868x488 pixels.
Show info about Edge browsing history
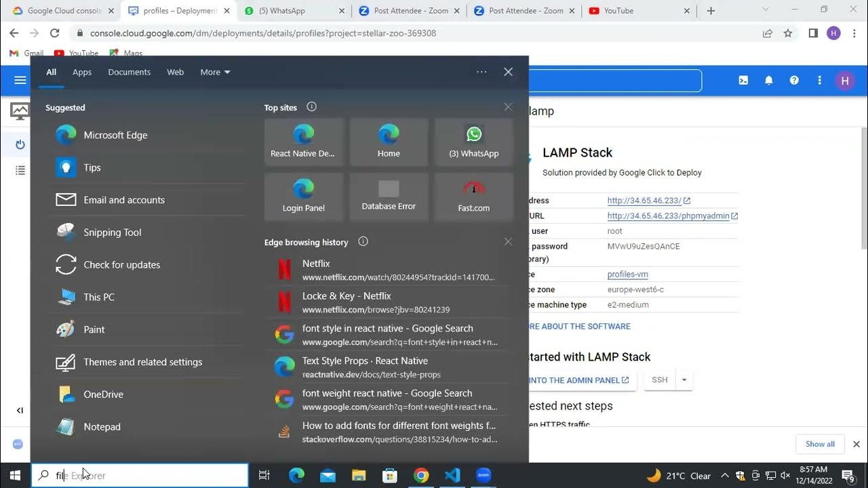[x=363, y=242]
